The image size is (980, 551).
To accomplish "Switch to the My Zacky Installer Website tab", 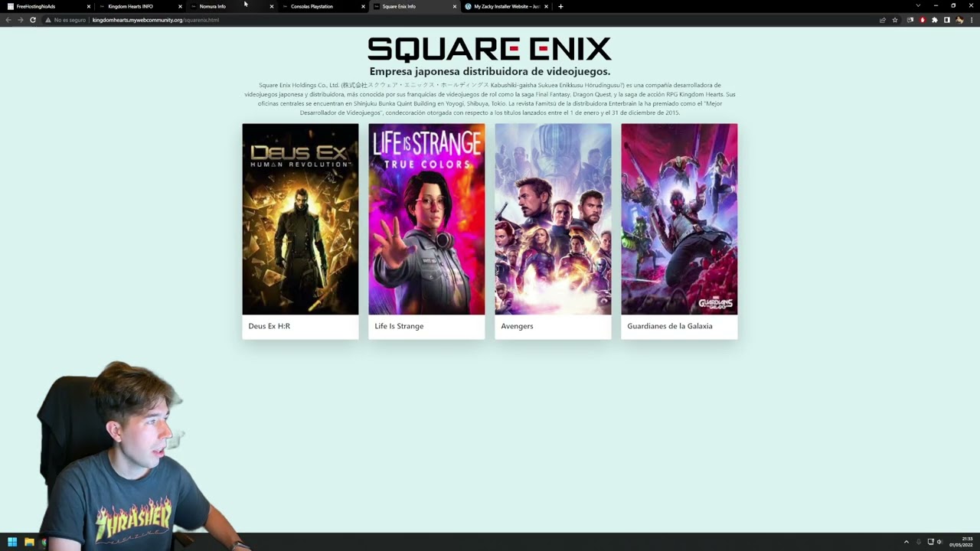I will point(506,6).
